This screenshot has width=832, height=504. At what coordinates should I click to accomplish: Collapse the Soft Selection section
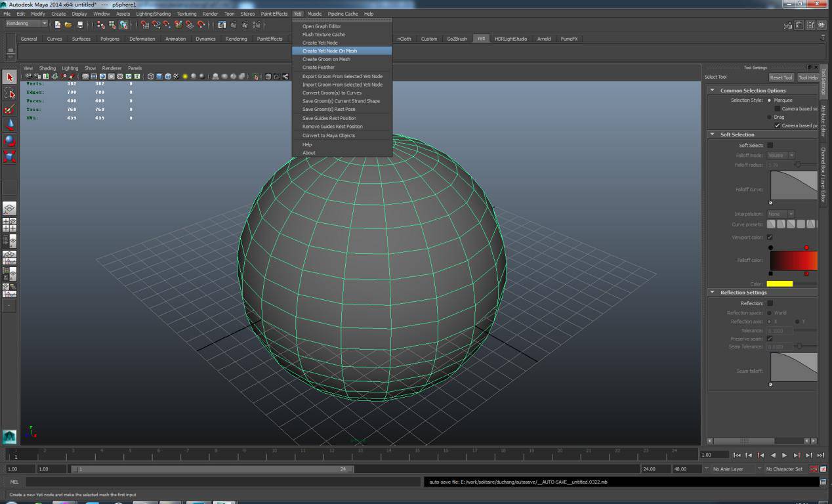click(x=713, y=135)
